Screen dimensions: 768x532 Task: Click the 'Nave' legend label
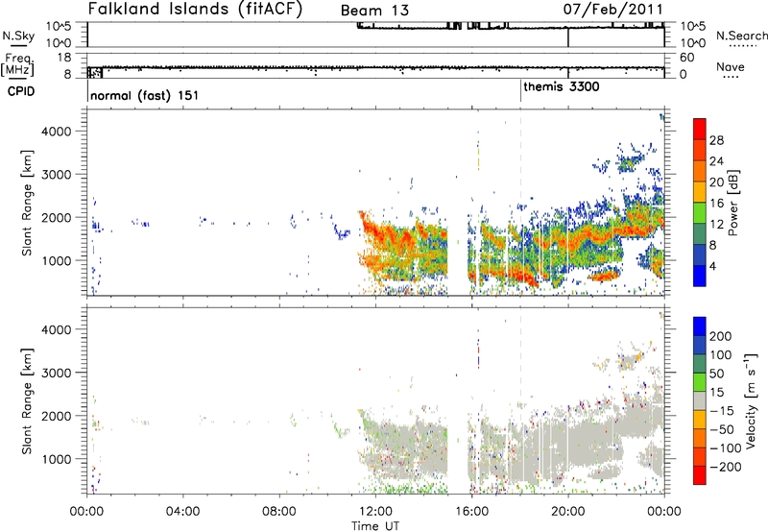tap(730, 66)
